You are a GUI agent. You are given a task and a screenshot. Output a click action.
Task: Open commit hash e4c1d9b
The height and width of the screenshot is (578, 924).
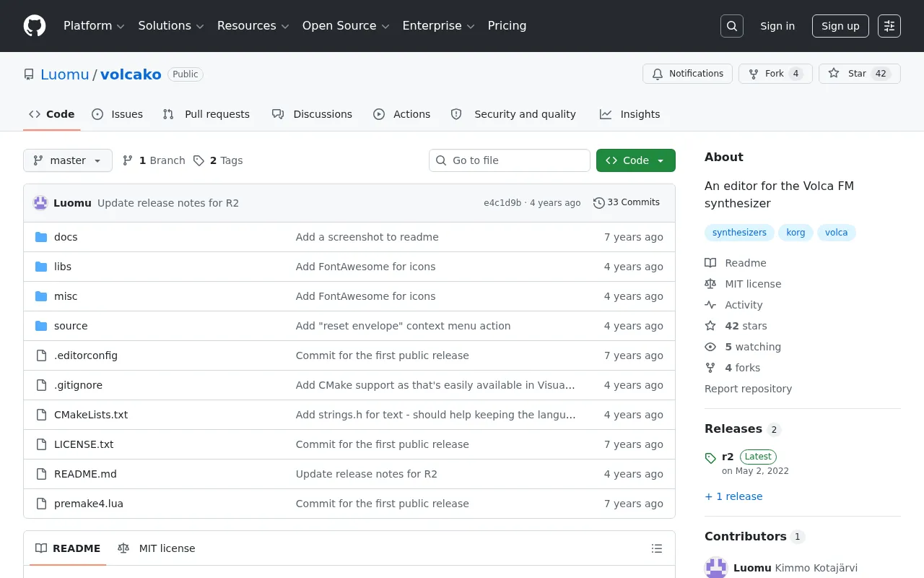pos(502,203)
